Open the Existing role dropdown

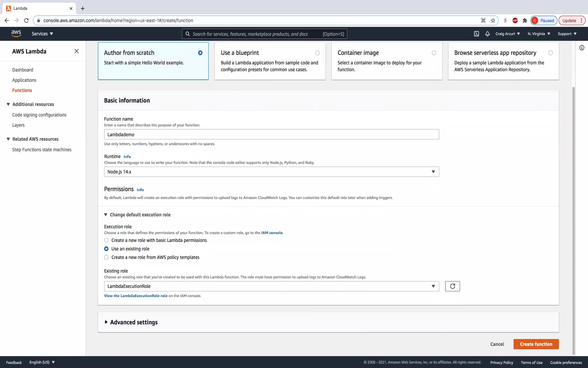272,286
